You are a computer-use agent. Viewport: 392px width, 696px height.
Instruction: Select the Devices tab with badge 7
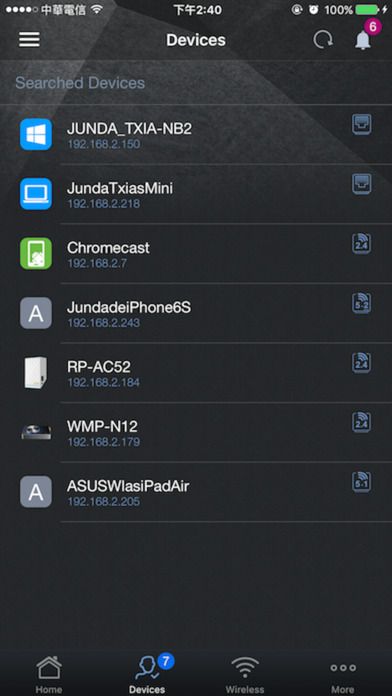tap(147, 675)
